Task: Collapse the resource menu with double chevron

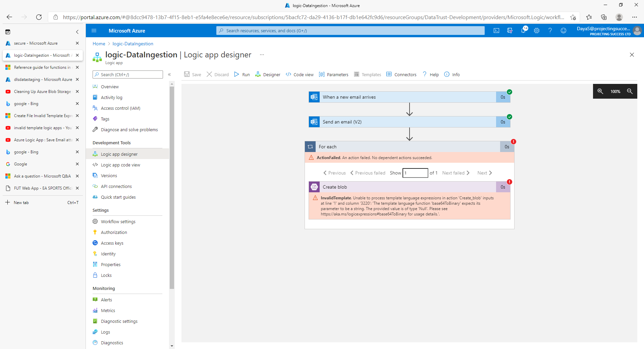Action: point(169,74)
